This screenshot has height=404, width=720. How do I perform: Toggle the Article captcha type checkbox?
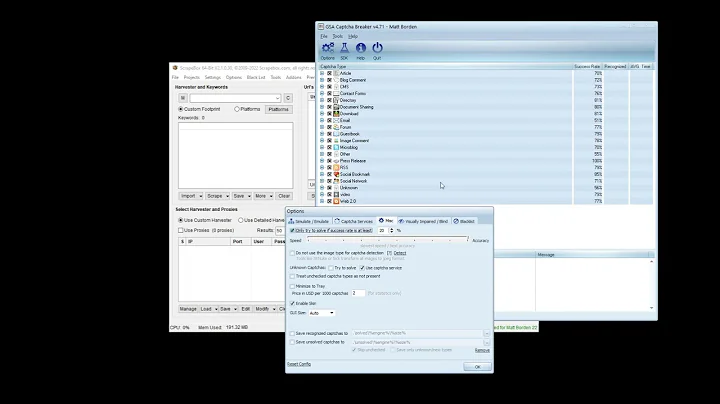tap(329, 73)
